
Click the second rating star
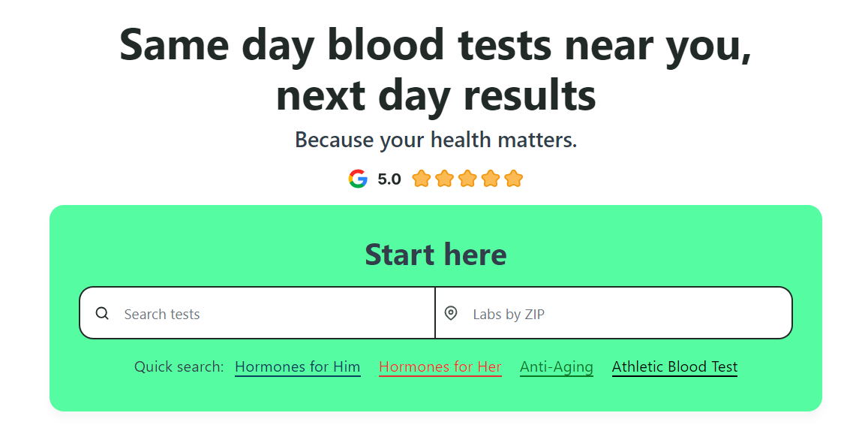(444, 179)
